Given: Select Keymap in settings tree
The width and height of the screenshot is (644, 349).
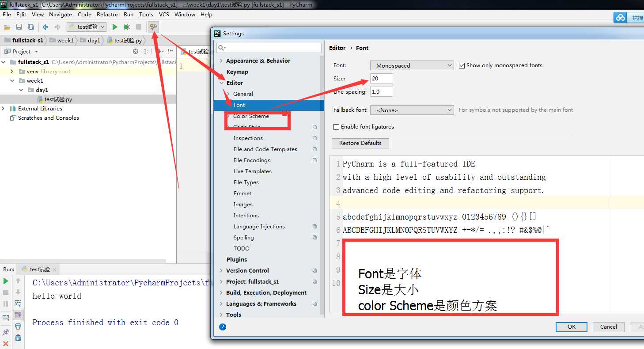Looking at the screenshot, I should pyautogui.click(x=237, y=72).
